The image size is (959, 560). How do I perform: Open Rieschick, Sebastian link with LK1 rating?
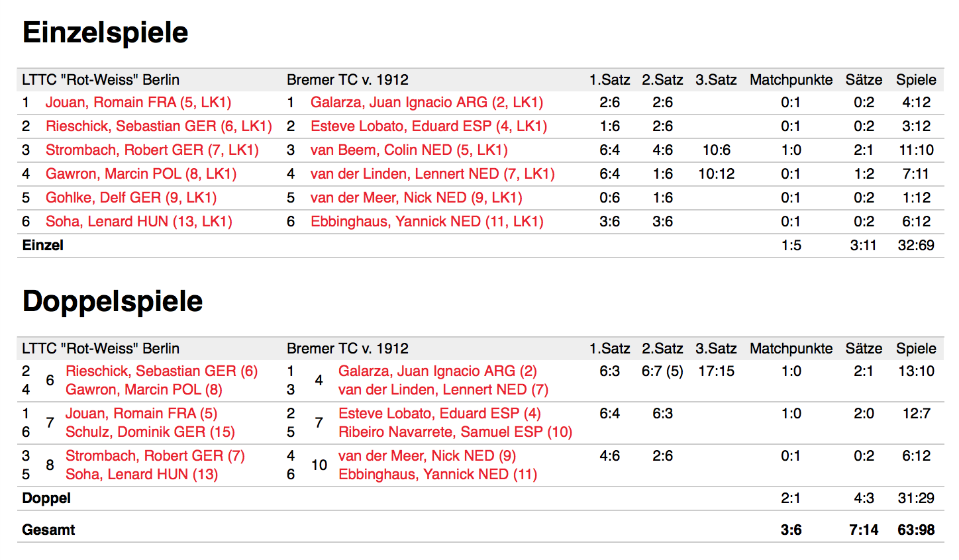point(158,126)
